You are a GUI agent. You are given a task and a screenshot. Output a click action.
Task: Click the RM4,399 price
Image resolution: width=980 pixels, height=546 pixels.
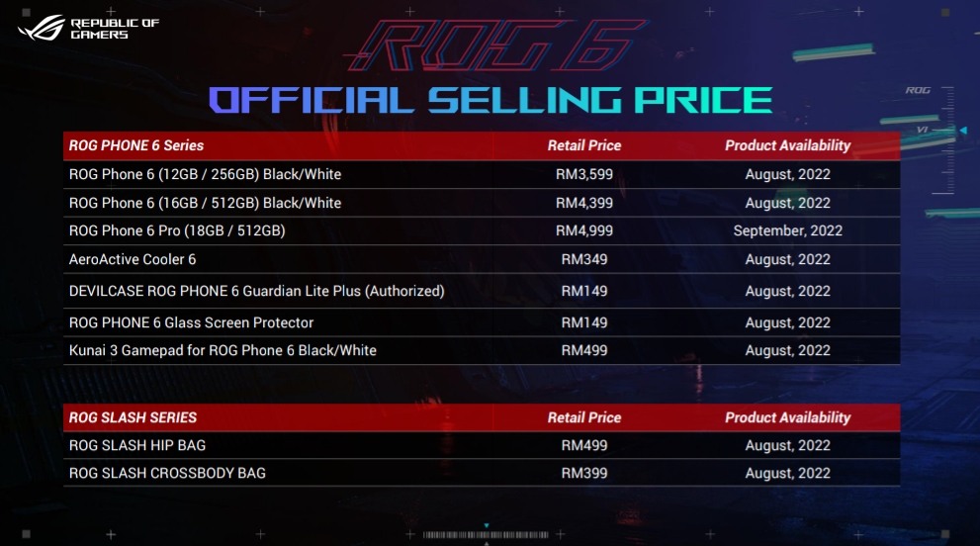[x=584, y=203]
